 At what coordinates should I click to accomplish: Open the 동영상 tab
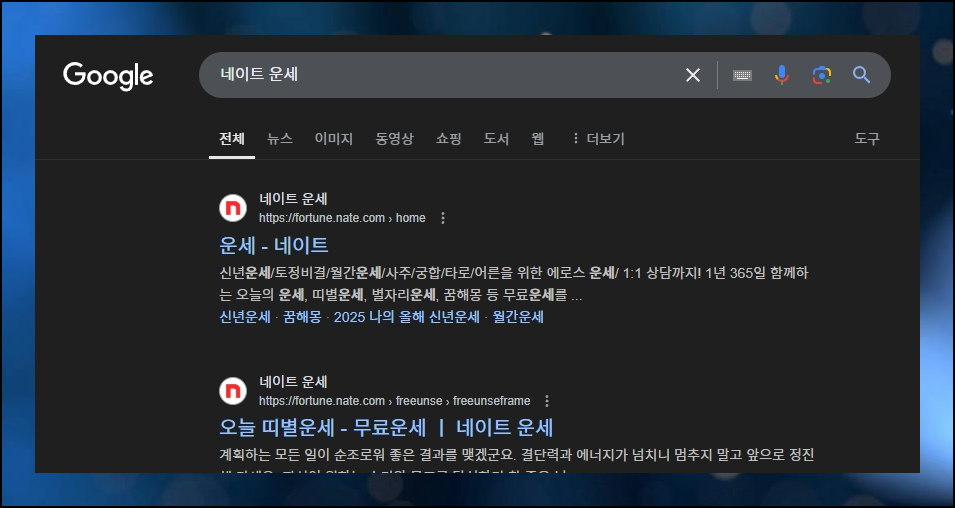(x=394, y=139)
